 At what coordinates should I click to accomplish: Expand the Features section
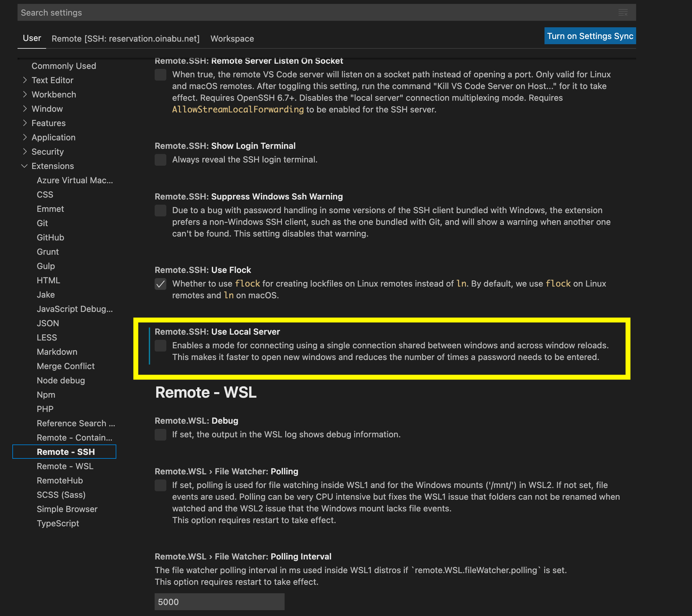click(24, 123)
